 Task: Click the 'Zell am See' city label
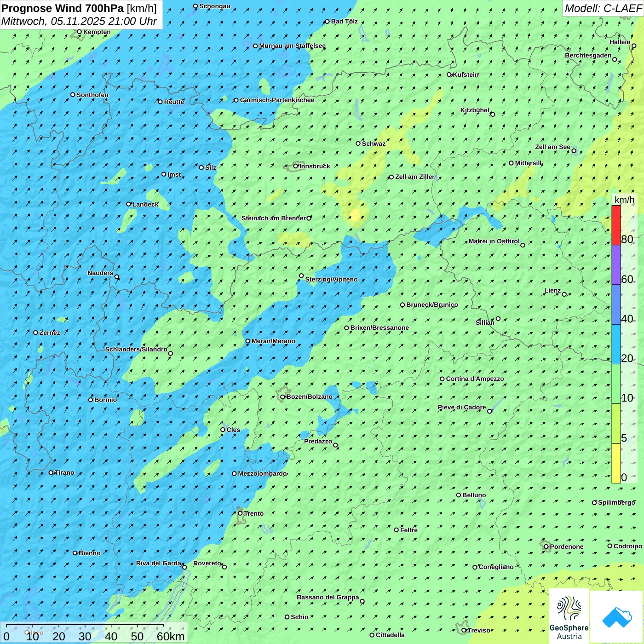tap(552, 147)
